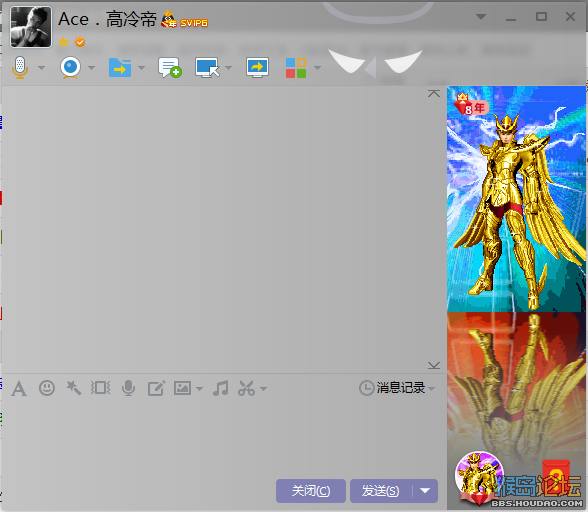This screenshot has width=588, height=512.
Task: Click the contact name Ace．高冷帝
Action: point(107,19)
